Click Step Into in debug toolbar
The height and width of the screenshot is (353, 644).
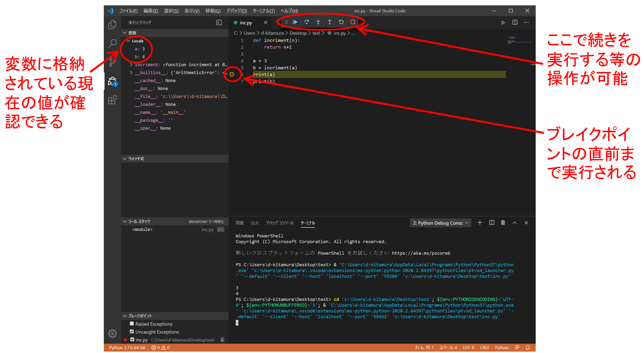[318, 22]
